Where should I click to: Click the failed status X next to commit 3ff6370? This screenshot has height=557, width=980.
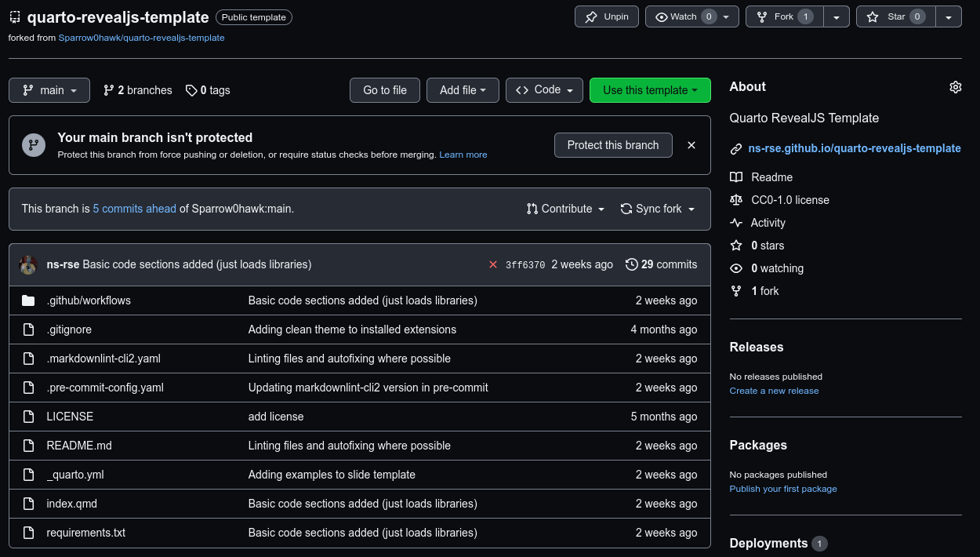[493, 264]
